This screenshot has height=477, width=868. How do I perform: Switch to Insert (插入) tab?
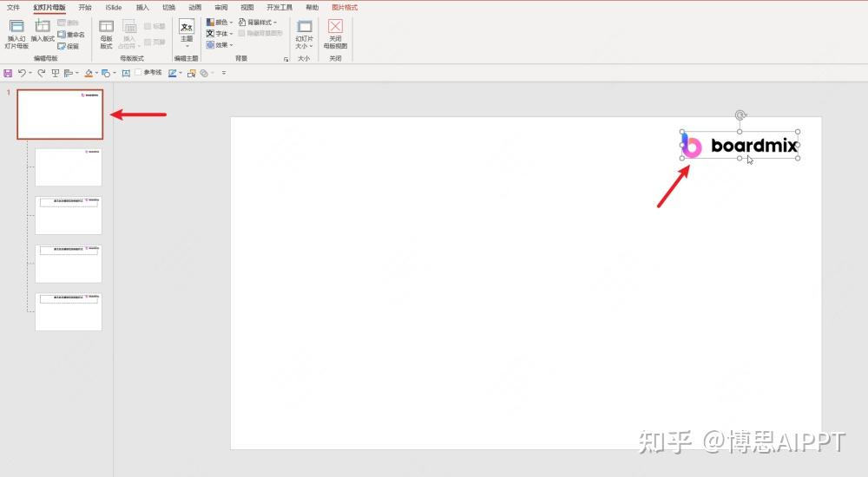click(142, 7)
